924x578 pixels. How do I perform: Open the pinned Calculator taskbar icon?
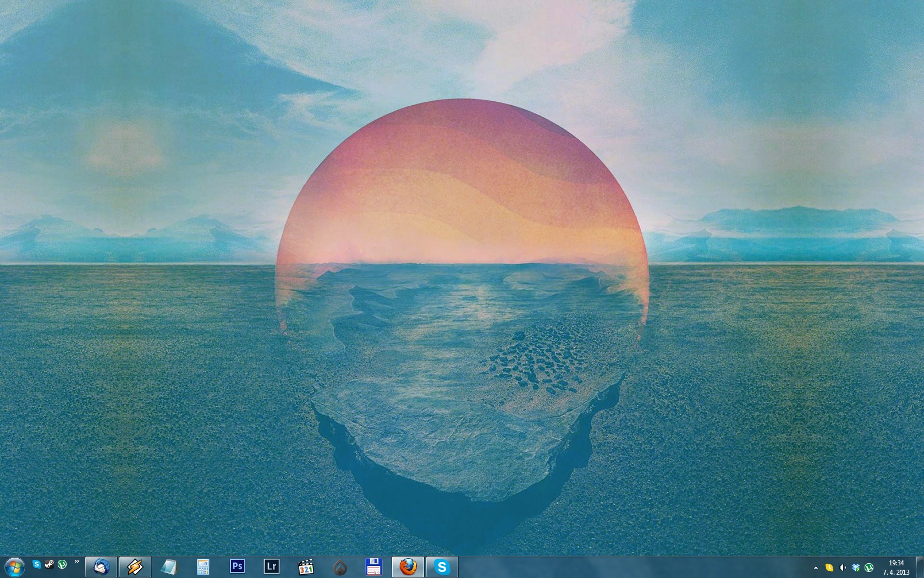pos(203,566)
